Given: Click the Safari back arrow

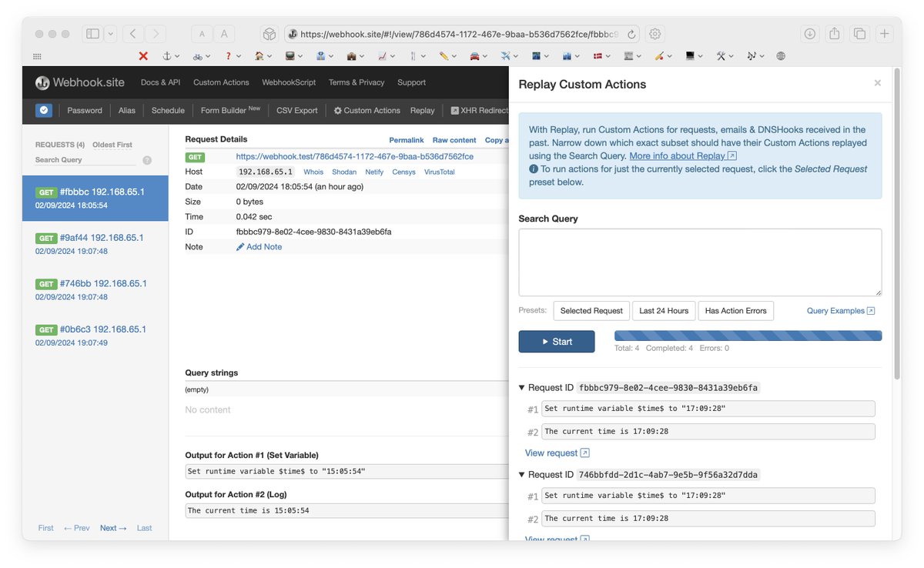Looking at the screenshot, I should pos(132,34).
